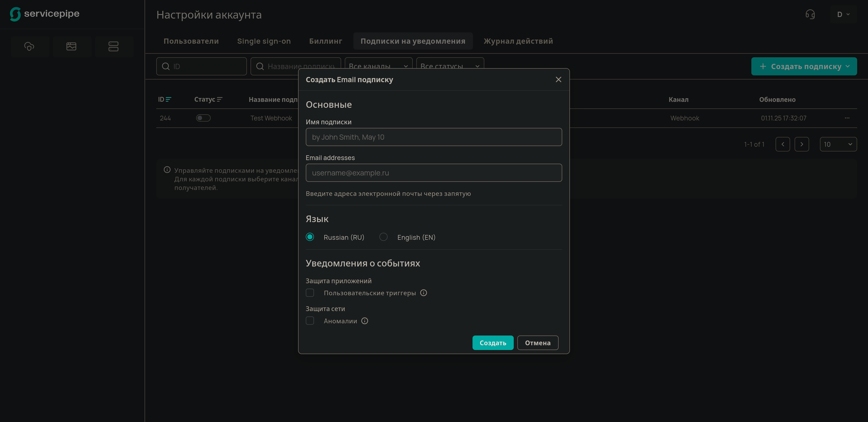Open the cloud shield sidebar icon
Screen dimensions: 868x422
click(29, 46)
